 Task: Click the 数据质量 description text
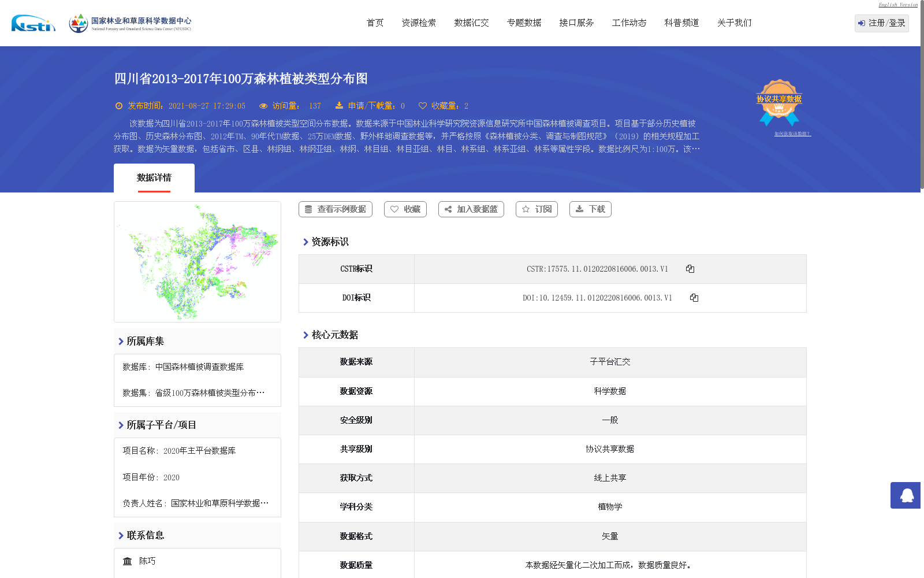pyautogui.click(x=610, y=565)
